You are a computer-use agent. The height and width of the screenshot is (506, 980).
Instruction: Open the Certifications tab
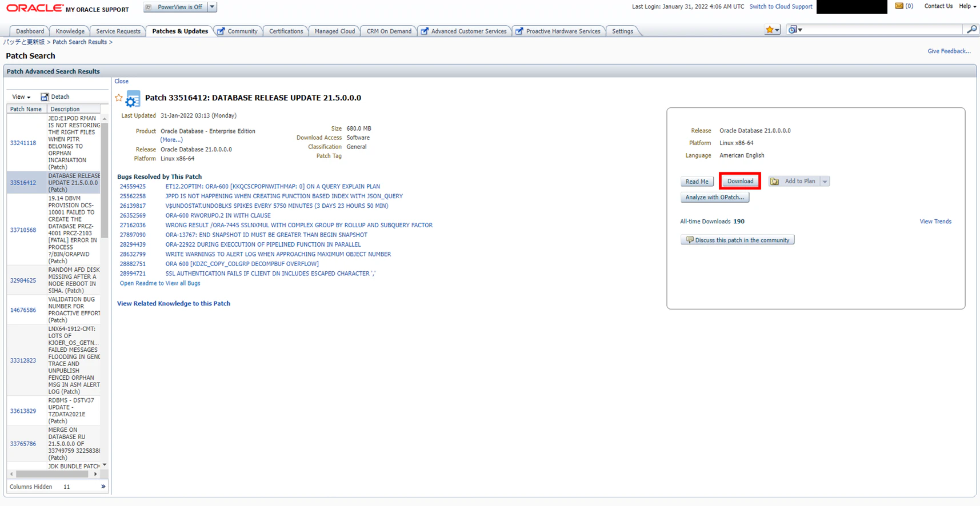pos(286,31)
